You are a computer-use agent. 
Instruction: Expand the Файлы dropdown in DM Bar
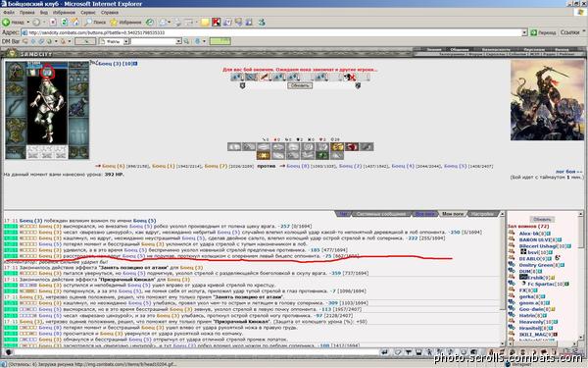click(126, 41)
